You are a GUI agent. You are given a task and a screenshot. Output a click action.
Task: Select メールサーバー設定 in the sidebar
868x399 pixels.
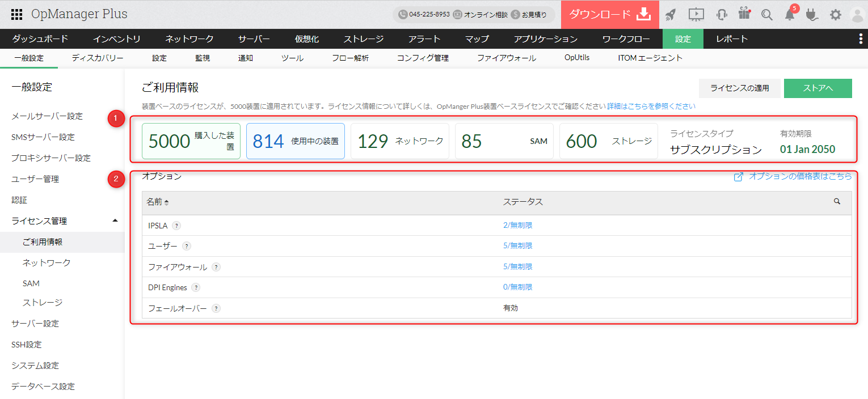point(47,116)
